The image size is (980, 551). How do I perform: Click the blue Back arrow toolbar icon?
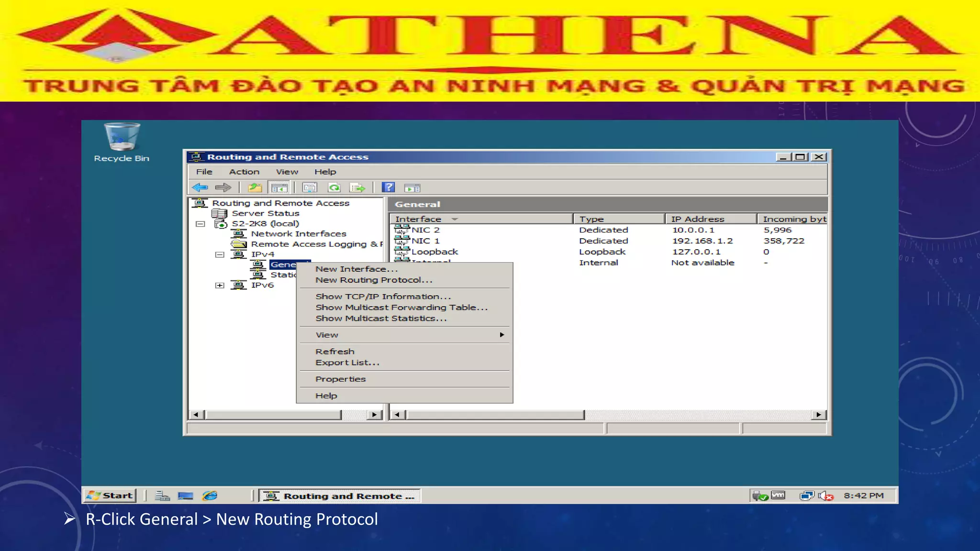tap(200, 187)
